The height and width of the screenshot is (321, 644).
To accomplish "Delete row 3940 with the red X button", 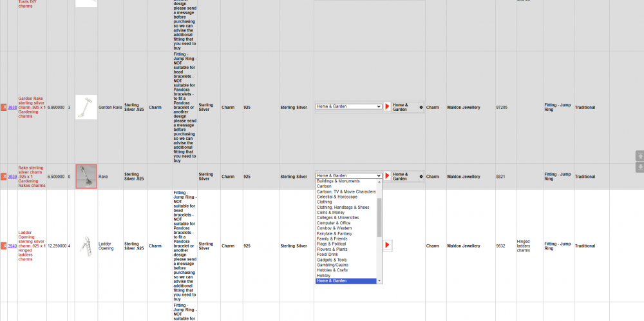I will click(4, 246).
